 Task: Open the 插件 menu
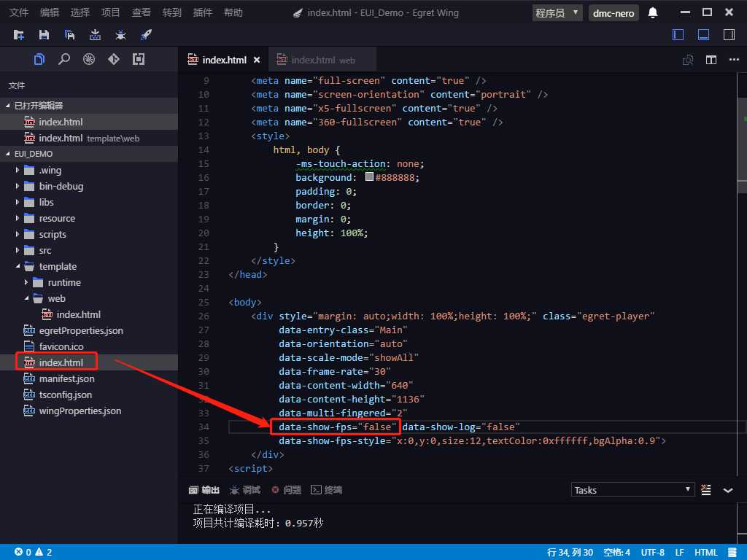coord(203,12)
